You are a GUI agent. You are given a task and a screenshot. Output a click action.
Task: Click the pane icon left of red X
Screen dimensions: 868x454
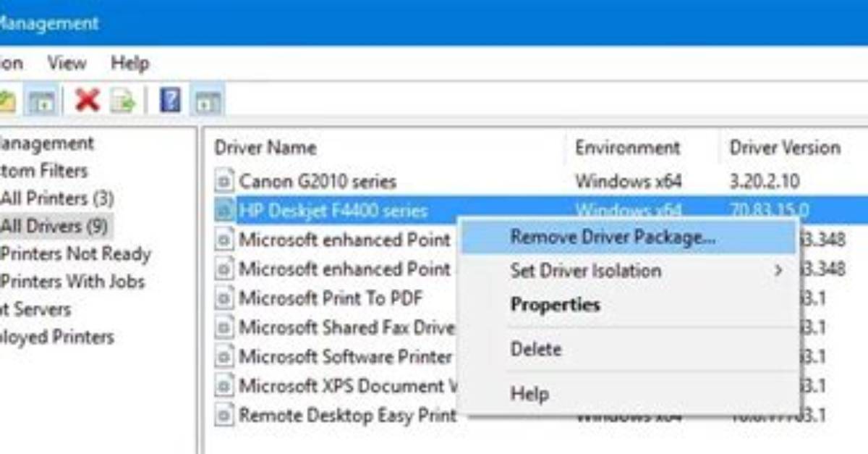coord(42,101)
